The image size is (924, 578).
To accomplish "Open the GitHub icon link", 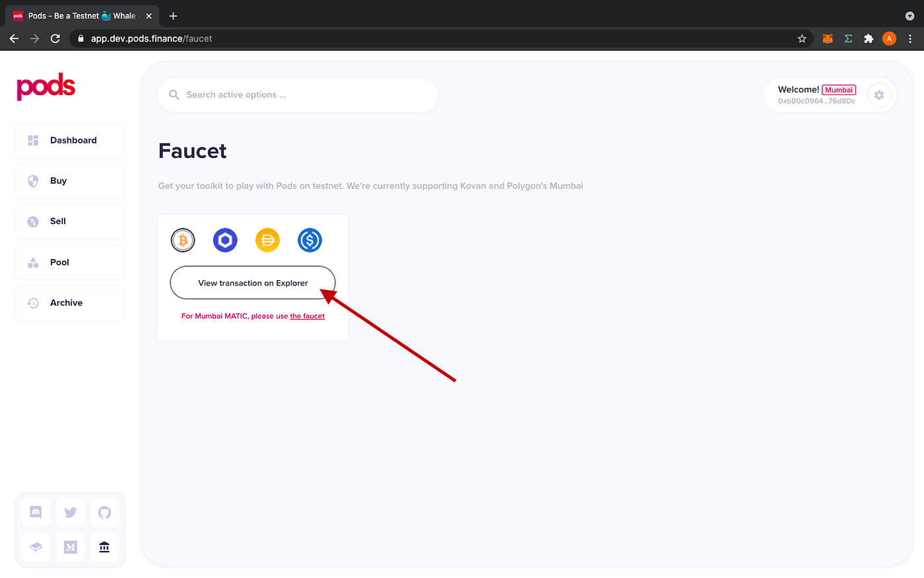I will [x=104, y=512].
